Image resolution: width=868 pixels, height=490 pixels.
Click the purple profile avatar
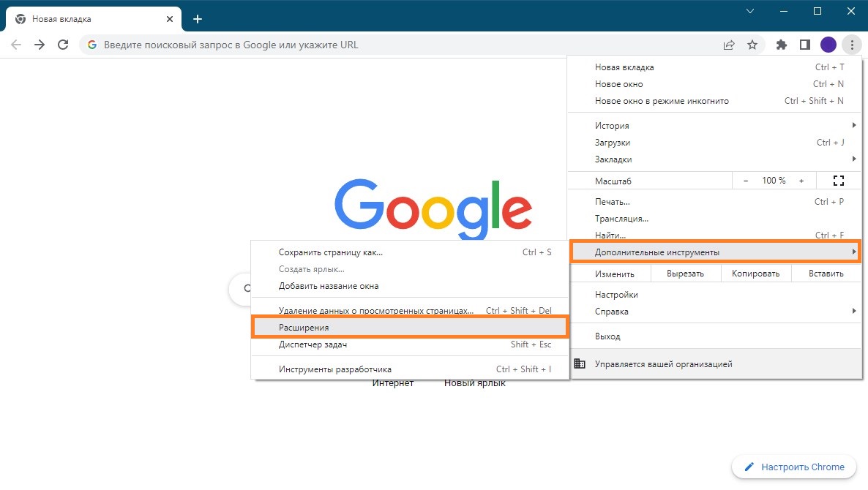pyautogui.click(x=828, y=45)
